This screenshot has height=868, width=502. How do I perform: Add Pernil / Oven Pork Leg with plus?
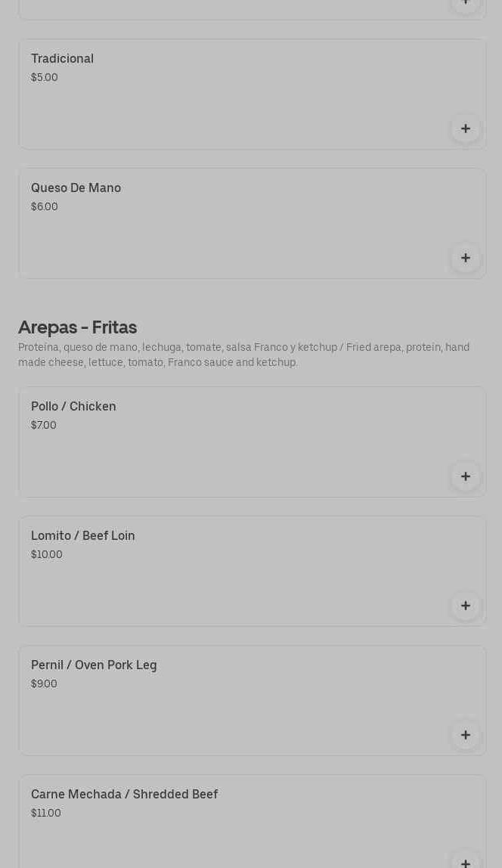(x=465, y=735)
